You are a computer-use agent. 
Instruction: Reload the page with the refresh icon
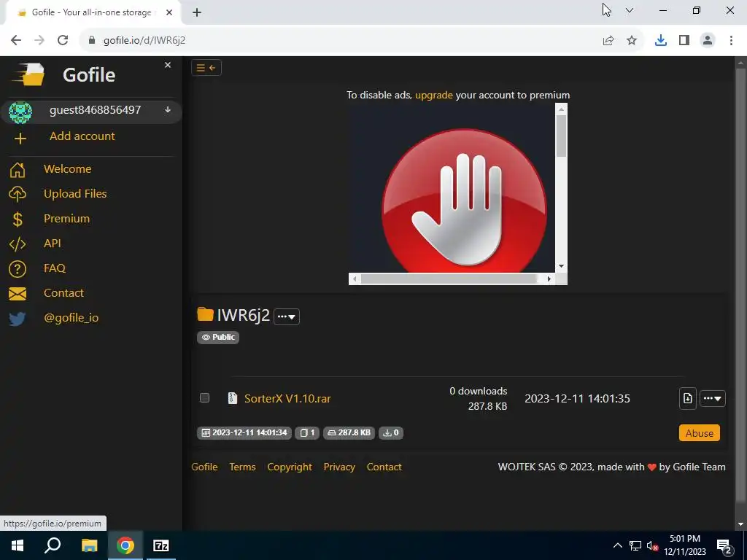63,40
